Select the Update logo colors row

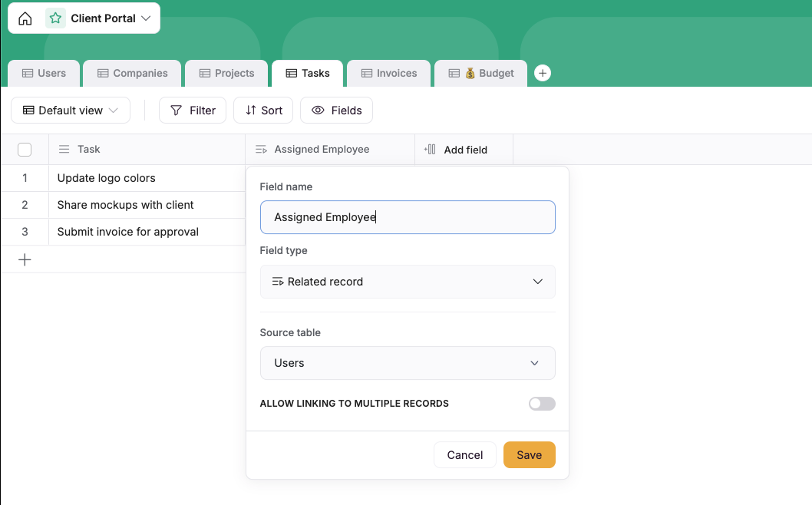pyautogui.click(x=147, y=178)
